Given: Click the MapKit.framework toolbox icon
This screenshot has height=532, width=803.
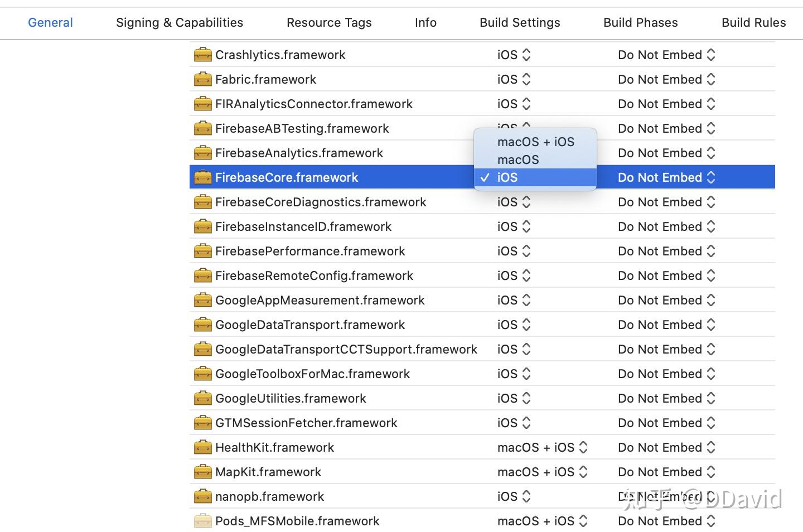Looking at the screenshot, I should [202, 472].
